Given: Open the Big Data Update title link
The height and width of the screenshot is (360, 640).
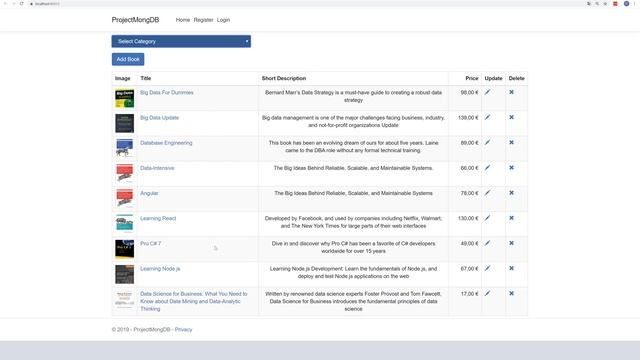Looking at the screenshot, I should 160,118.
